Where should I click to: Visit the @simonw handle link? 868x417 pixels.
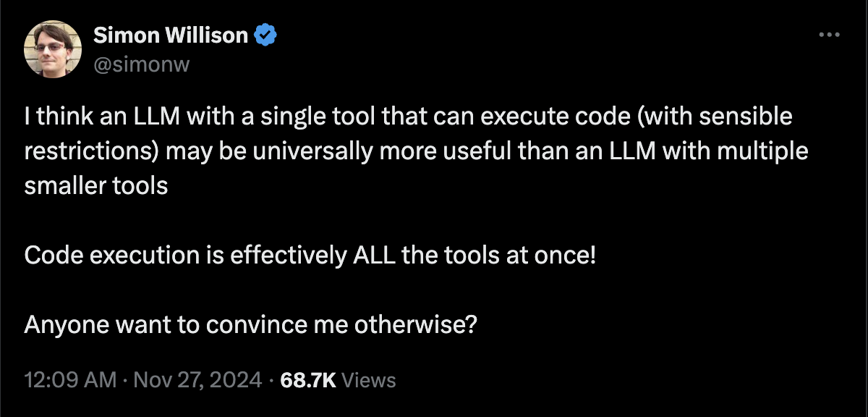141,64
